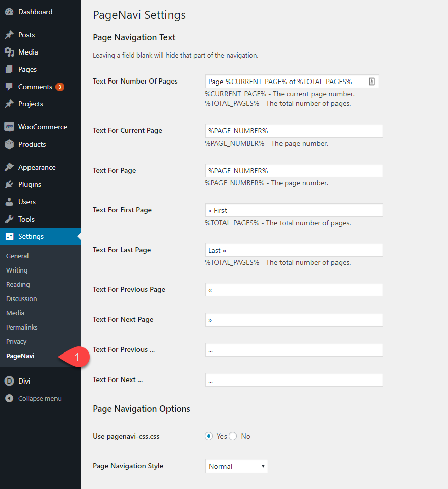Open the General settings submenu

16,256
